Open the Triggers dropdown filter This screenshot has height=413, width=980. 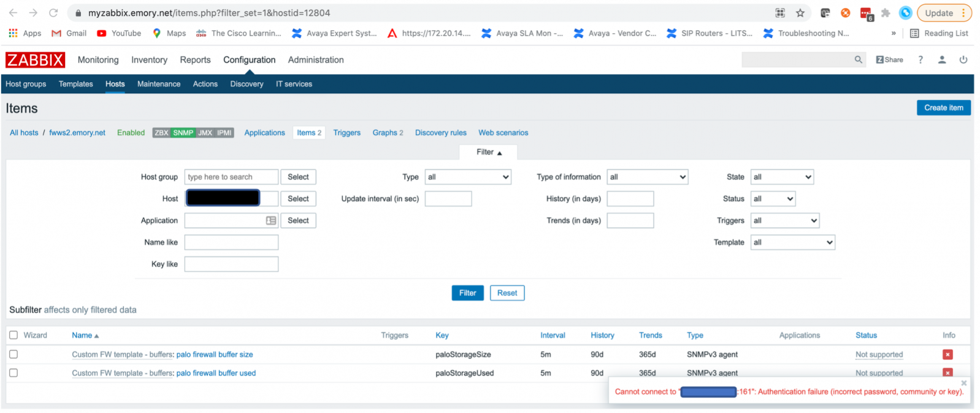click(785, 220)
